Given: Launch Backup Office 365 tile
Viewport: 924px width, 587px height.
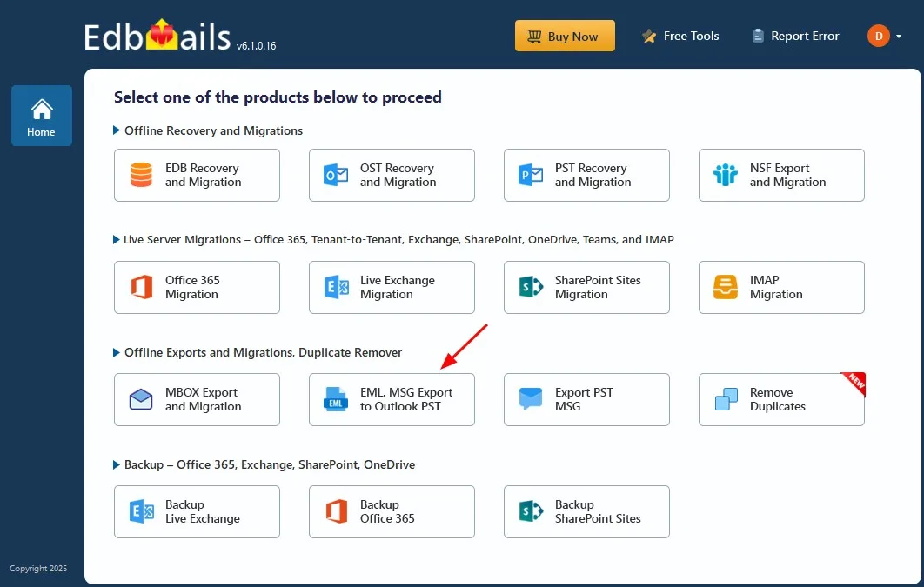Looking at the screenshot, I should click(x=392, y=511).
